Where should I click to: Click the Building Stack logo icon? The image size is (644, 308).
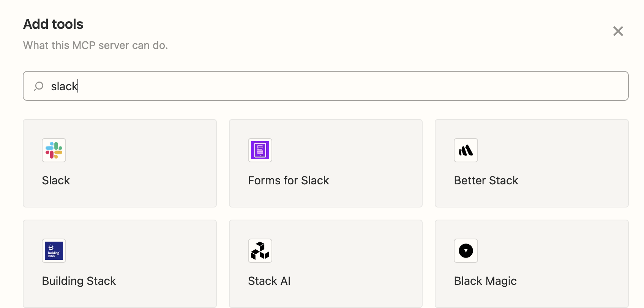54,251
